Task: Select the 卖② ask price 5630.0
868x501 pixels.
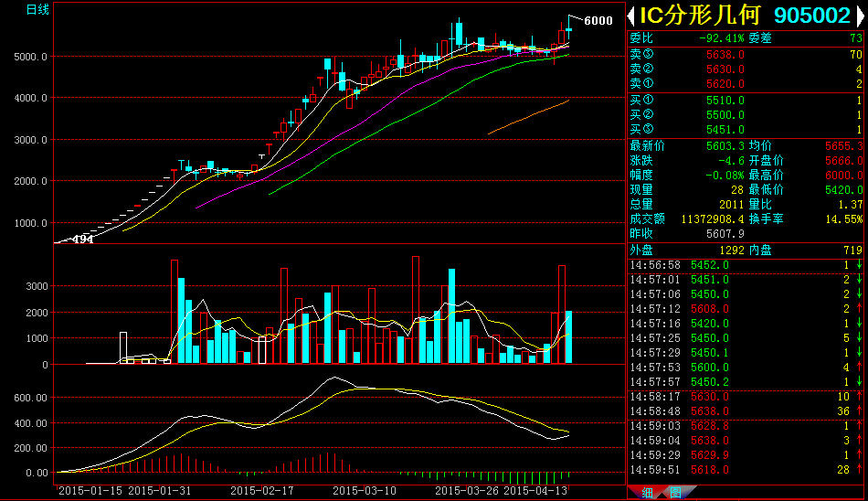Action: [x=725, y=69]
